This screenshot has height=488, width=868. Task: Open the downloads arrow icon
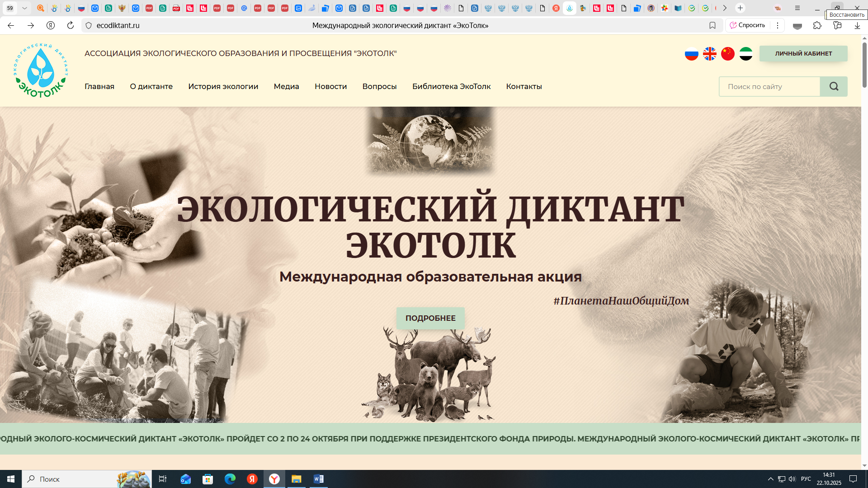point(857,25)
